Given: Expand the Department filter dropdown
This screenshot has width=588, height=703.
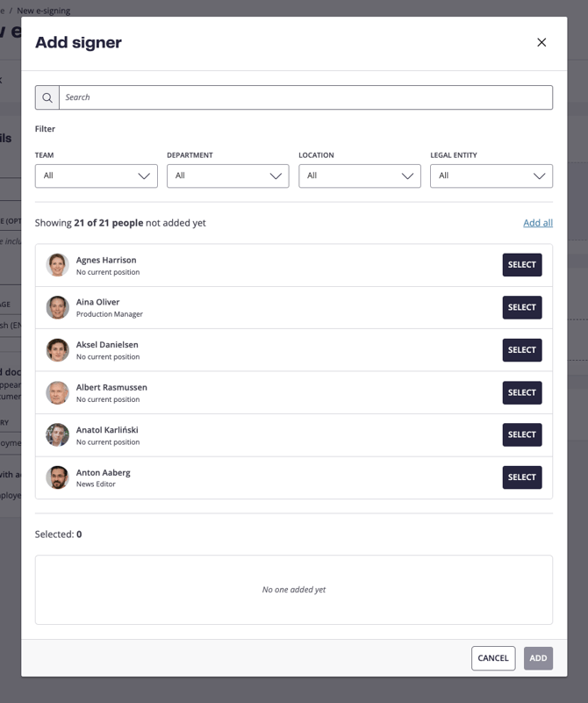Looking at the screenshot, I should [228, 176].
